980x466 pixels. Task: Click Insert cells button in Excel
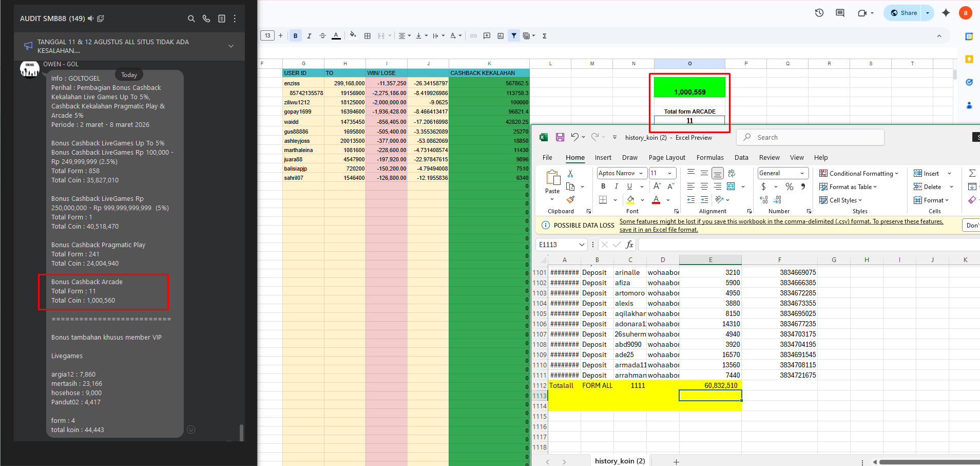927,174
